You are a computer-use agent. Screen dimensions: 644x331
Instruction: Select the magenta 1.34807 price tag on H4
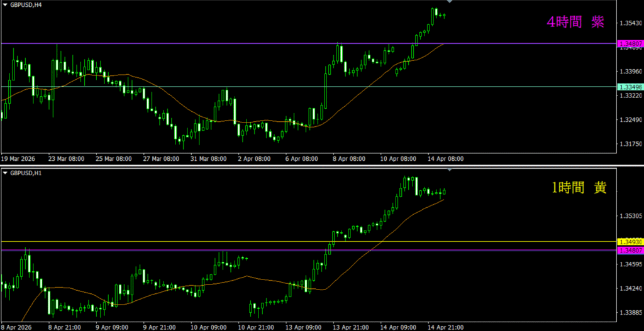[x=630, y=44]
